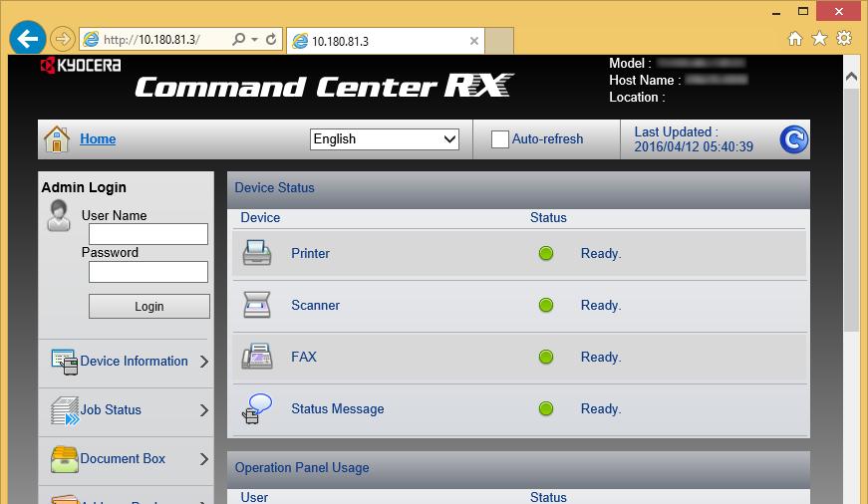Click the Status Message speech bubble icon
Viewport: 868px width, 504px height.
[x=256, y=408]
